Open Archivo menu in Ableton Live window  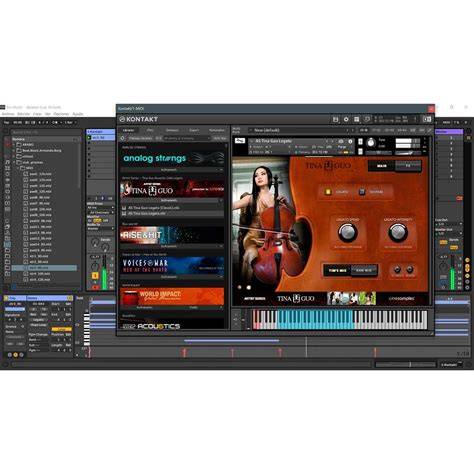[8, 114]
